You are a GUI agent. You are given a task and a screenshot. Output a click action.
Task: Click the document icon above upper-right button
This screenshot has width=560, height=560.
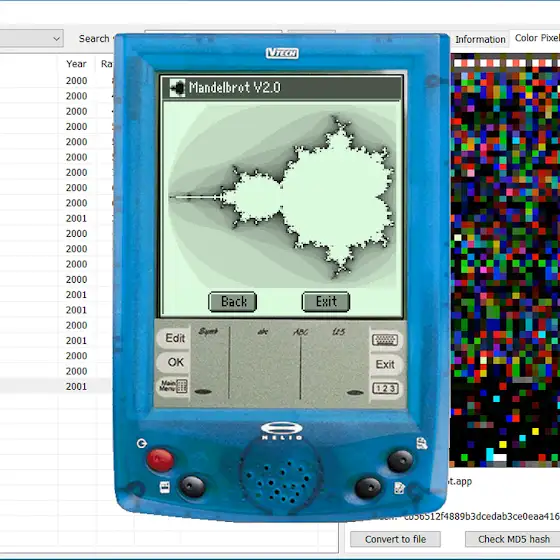[422, 444]
